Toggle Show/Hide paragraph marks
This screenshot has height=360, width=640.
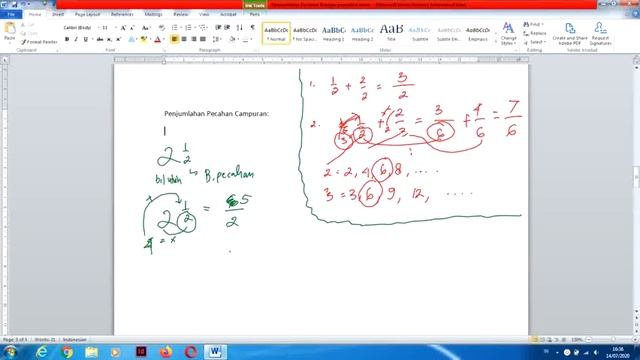click(253, 27)
